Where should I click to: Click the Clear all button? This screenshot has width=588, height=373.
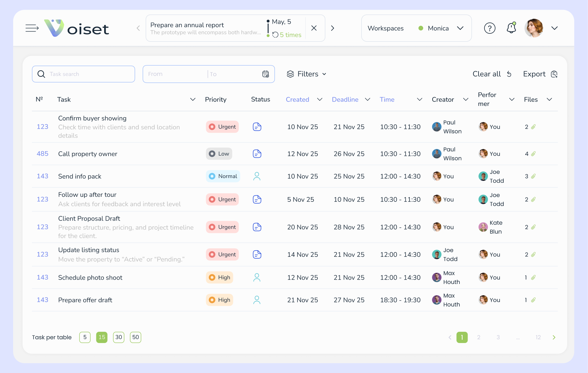point(486,74)
